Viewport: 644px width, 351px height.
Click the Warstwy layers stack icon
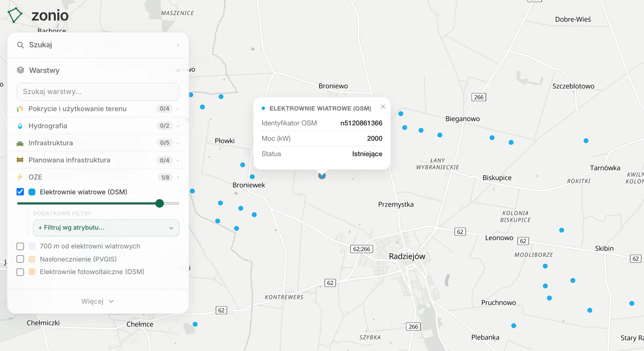click(20, 70)
